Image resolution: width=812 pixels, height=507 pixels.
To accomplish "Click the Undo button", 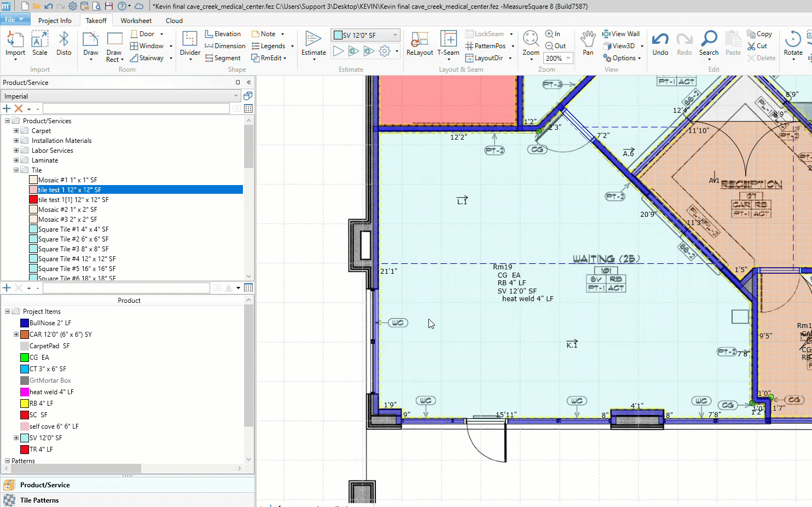I will point(660,44).
